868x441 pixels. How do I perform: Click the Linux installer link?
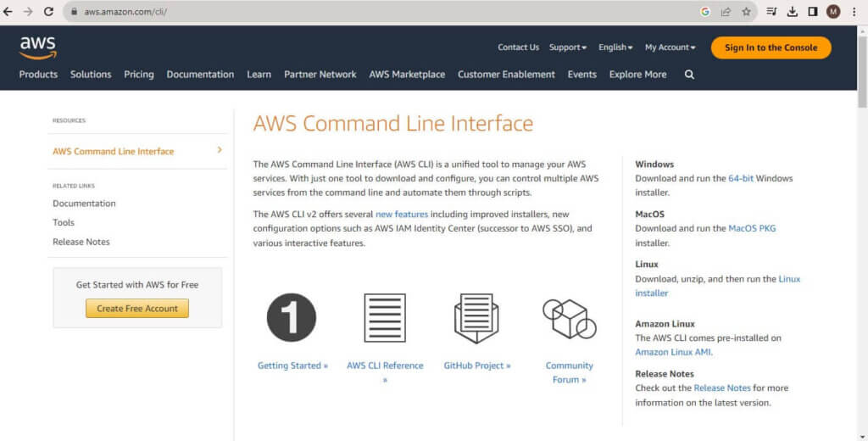point(717,286)
